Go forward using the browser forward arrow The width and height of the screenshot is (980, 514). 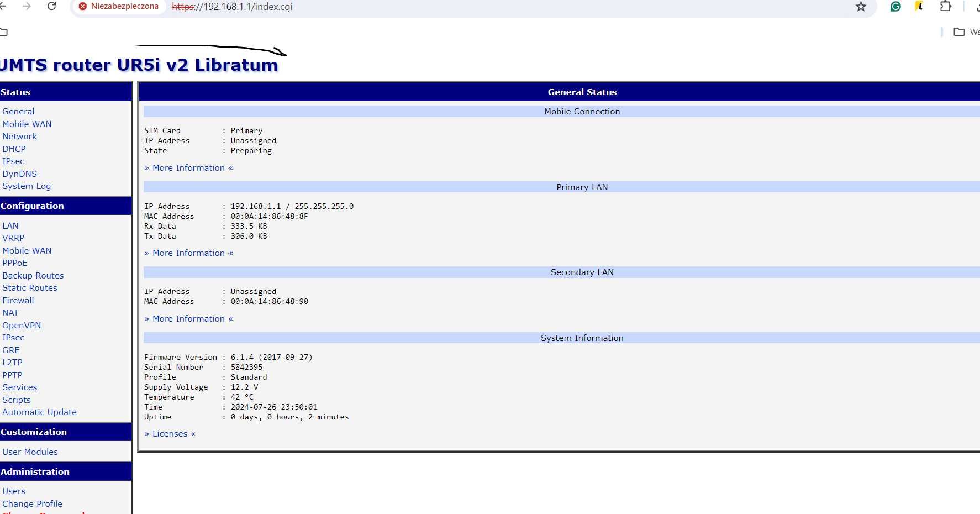pyautogui.click(x=26, y=6)
